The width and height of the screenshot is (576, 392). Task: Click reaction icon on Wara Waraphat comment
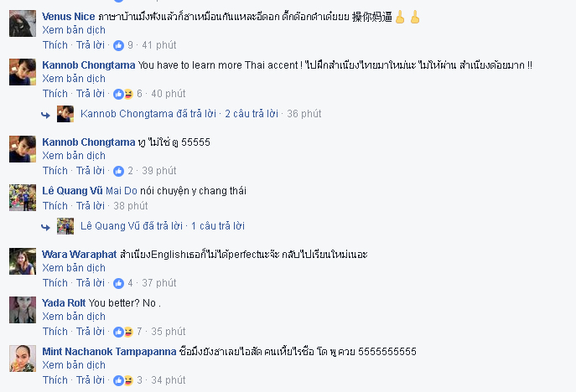click(118, 282)
